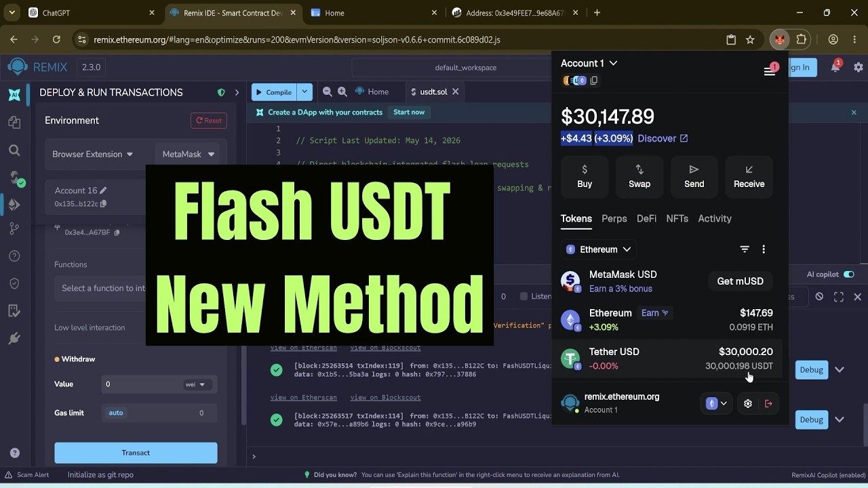Zoom in the editor font
The image size is (868, 488).
click(x=342, y=91)
